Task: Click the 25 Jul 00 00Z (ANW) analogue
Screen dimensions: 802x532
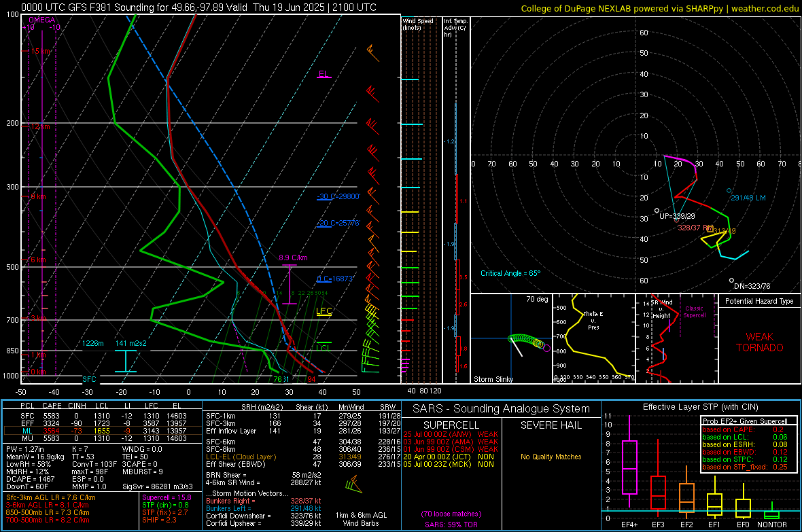Action: click(x=451, y=434)
